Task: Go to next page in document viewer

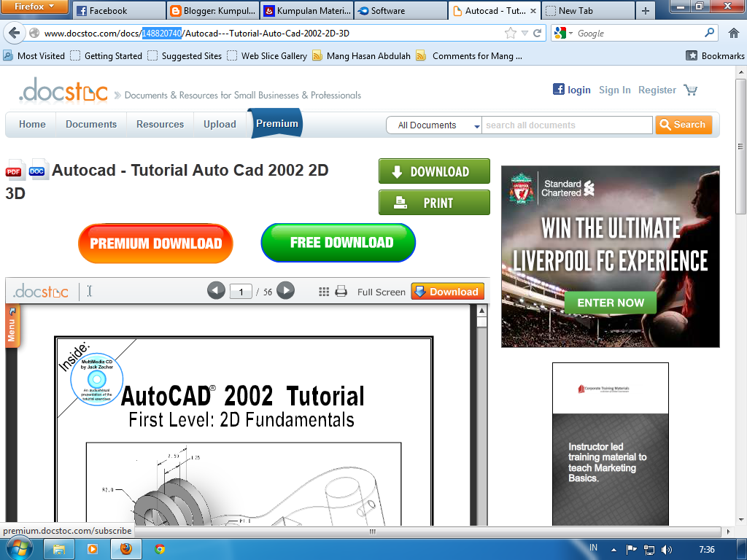Action: 285,290
